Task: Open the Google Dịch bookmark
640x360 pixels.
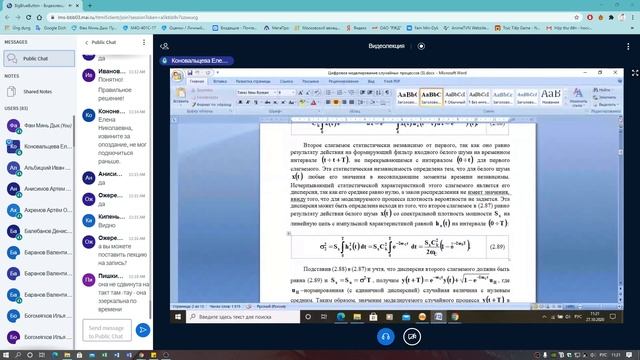Action: [51, 28]
